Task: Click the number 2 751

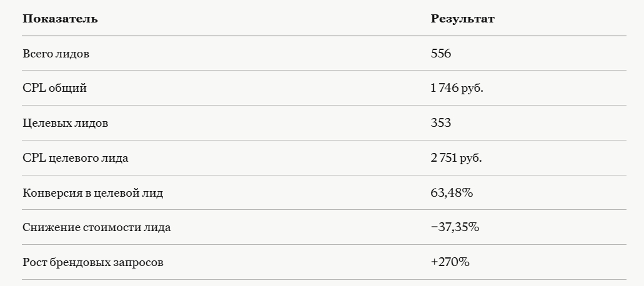Action: point(443,158)
